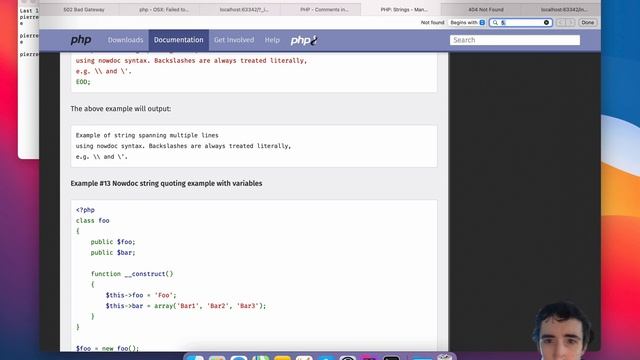Click Done to close the find bar
The height and width of the screenshot is (360, 640).
588,22
